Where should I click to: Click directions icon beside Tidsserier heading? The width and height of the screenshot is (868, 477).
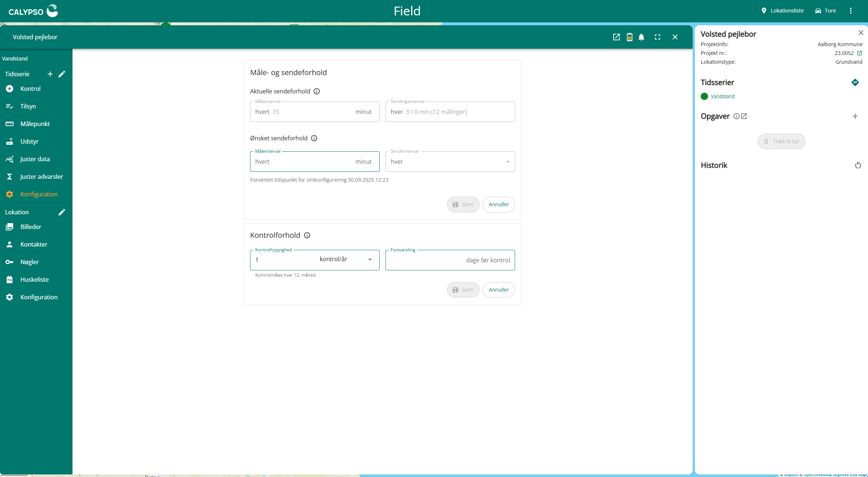tap(855, 82)
